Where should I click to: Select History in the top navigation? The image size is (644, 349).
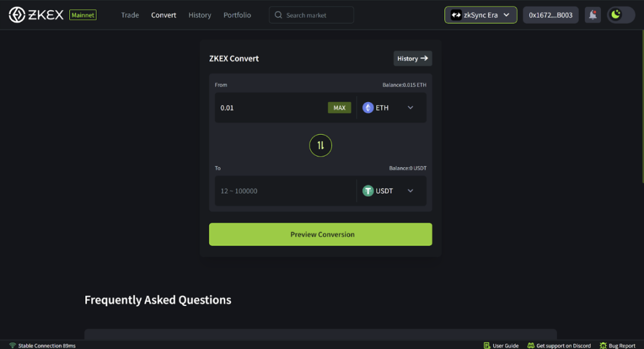200,15
